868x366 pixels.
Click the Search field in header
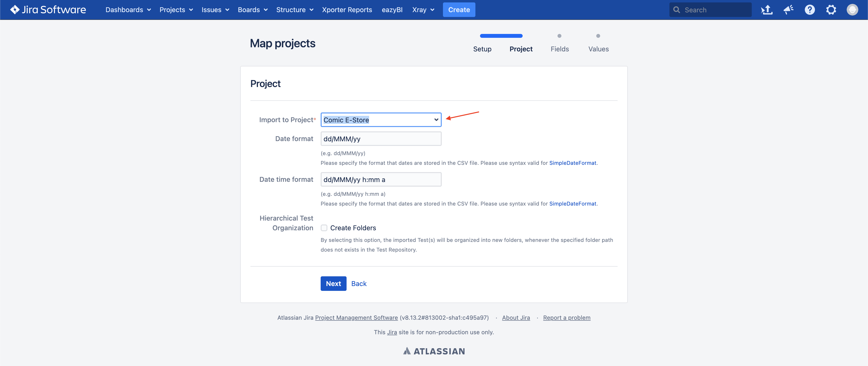pyautogui.click(x=710, y=10)
